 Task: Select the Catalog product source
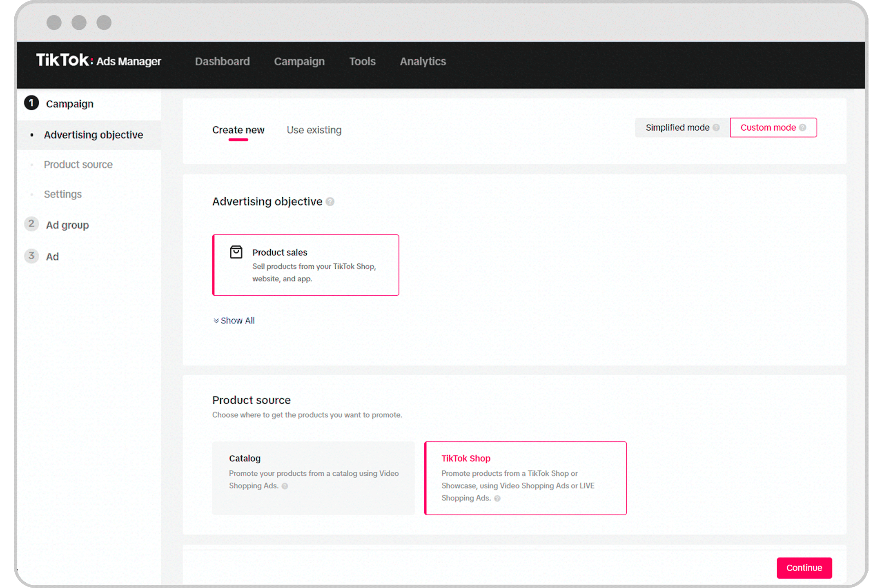(x=313, y=478)
